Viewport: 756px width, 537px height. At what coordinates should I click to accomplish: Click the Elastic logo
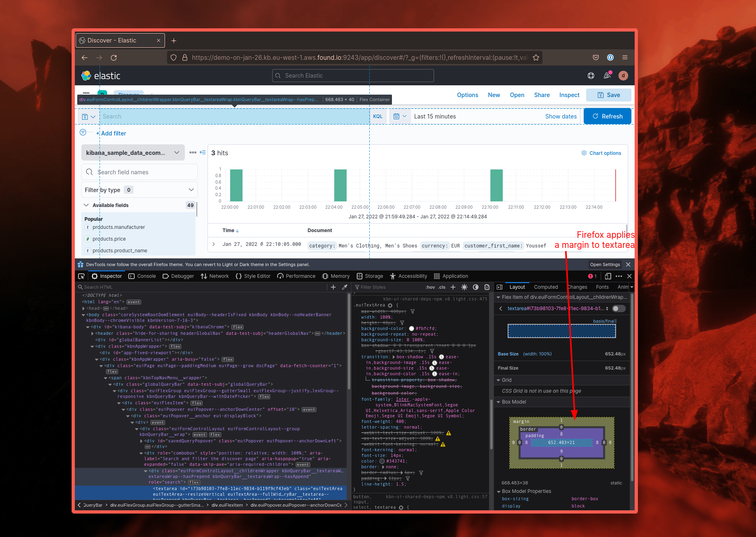click(x=101, y=76)
